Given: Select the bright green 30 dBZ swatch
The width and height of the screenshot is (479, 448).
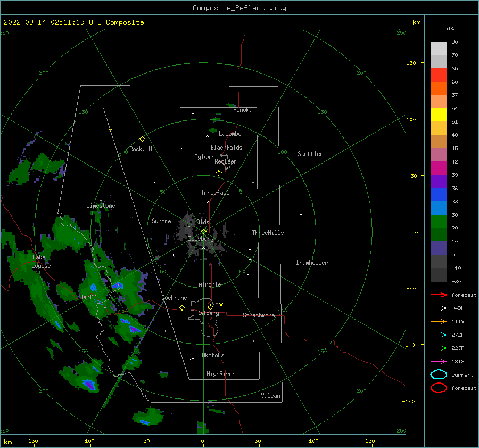Looking at the screenshot, I should click(x=439, y=221).
